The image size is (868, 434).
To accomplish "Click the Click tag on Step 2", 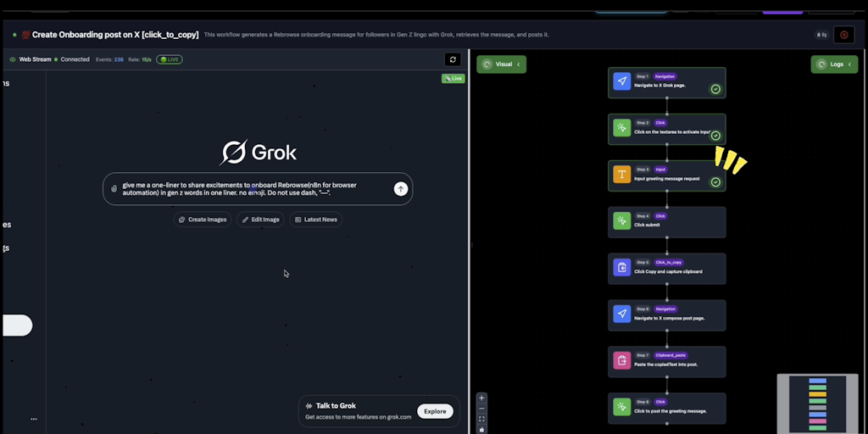I will tap(660, 123).
